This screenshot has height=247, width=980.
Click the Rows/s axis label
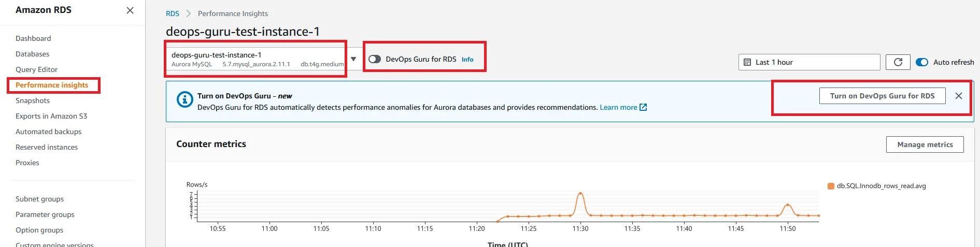click(x=197, y=184)
